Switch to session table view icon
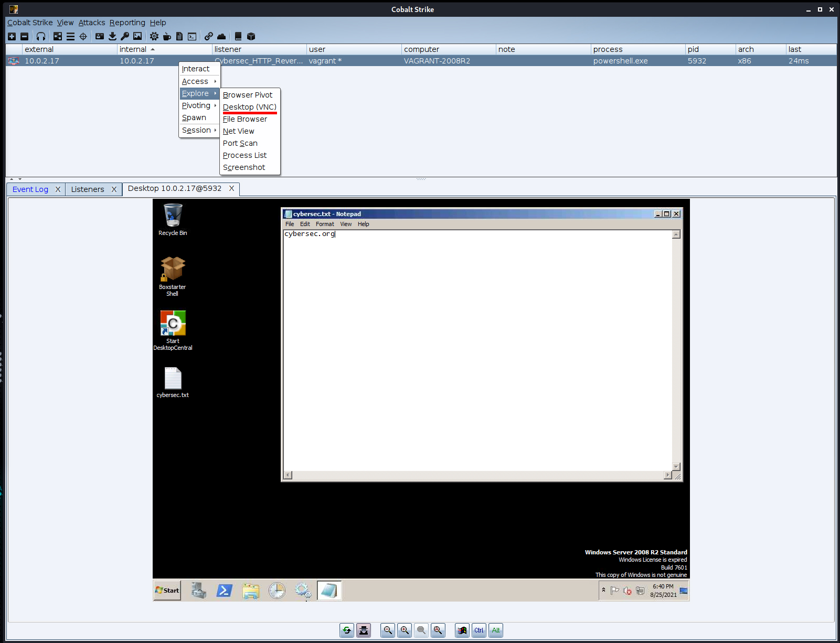The image size is (840, 643). pyautogui.click(x=70, y=36)
